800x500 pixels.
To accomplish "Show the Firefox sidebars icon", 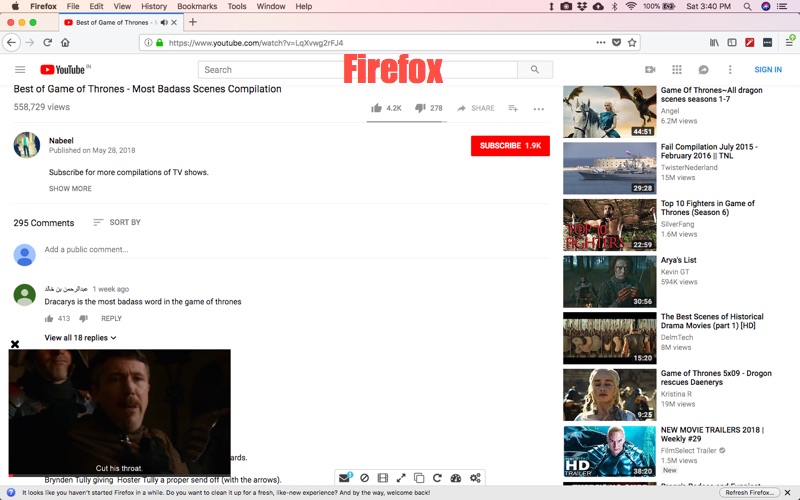I will (732, 43).
